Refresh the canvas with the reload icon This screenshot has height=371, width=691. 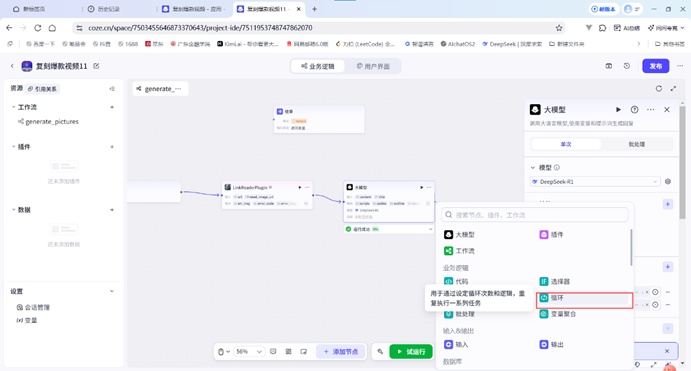pos(659,89)
